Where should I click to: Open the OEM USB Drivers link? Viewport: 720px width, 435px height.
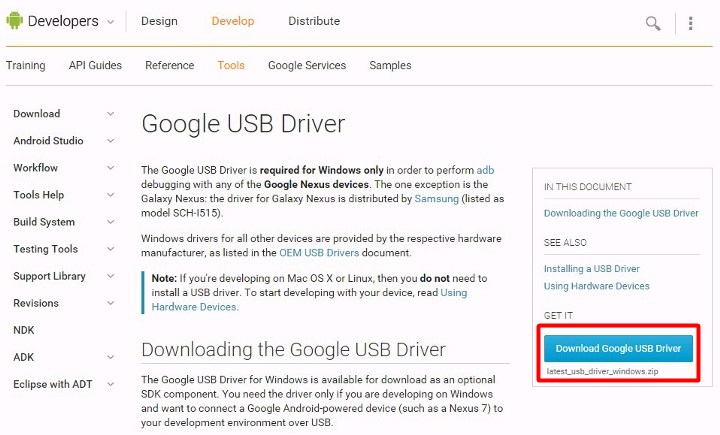pyautogui.click(x=319, y=253)
